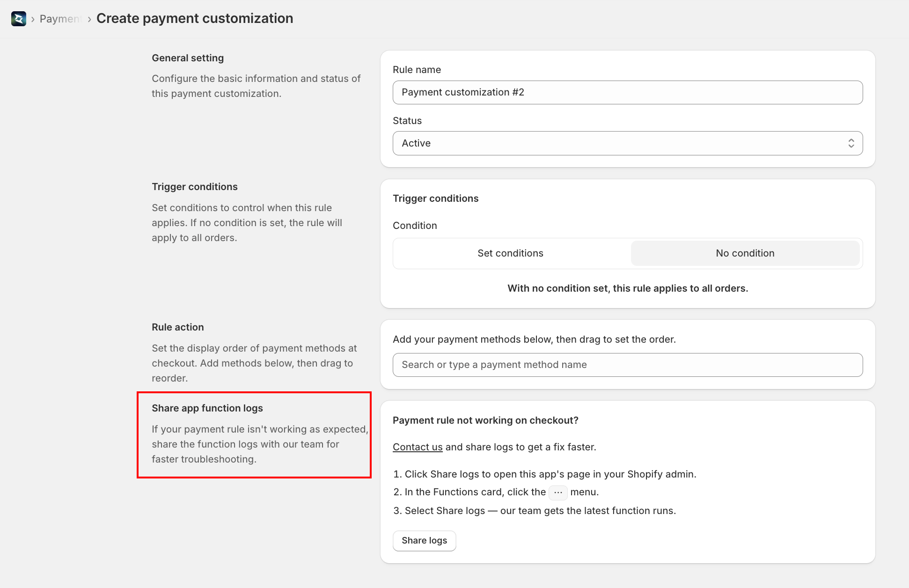Screen dimensions: 909x588
Task: Click the app logo icon in breadcrumb
Action: click(x=19, y=19)
